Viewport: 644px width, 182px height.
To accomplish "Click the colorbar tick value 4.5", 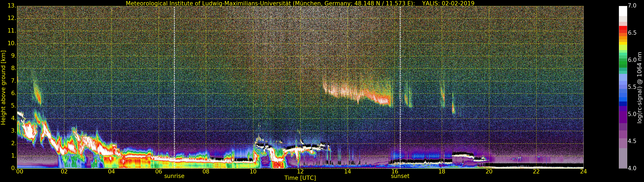I will 632,141.
